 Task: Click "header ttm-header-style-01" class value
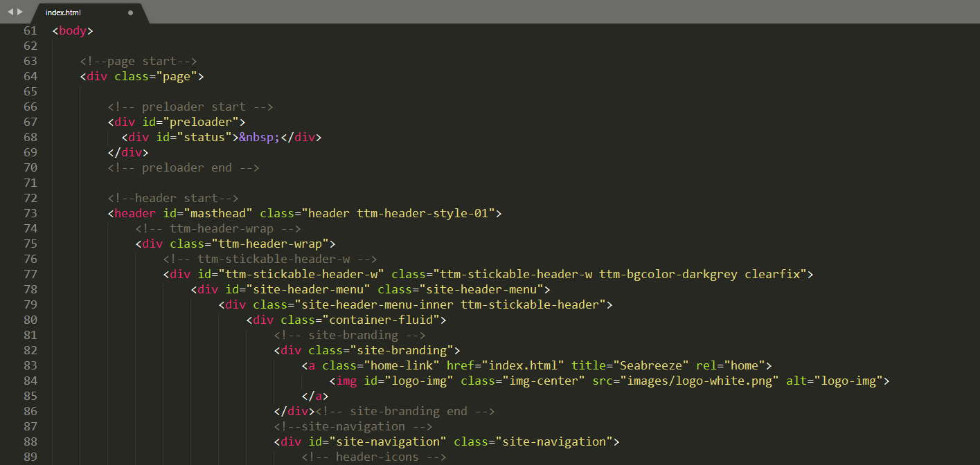point(398,213)
